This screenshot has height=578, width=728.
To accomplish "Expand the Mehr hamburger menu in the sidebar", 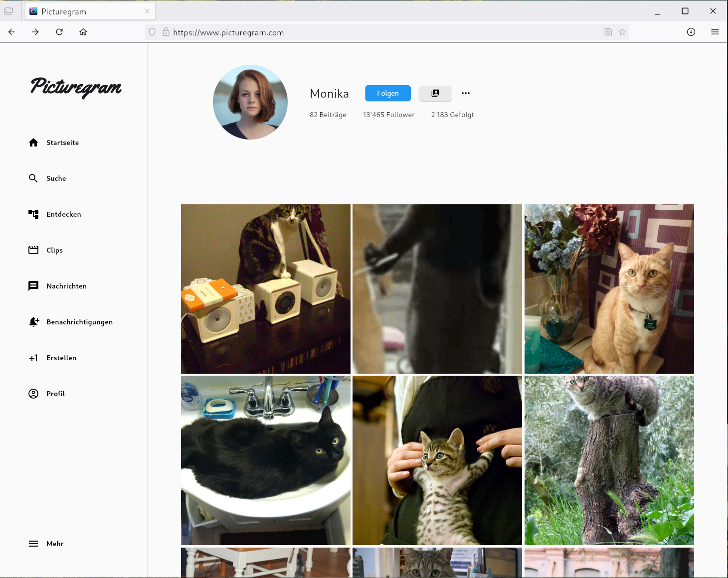I will pyautogui.click(x=33, y=544).
